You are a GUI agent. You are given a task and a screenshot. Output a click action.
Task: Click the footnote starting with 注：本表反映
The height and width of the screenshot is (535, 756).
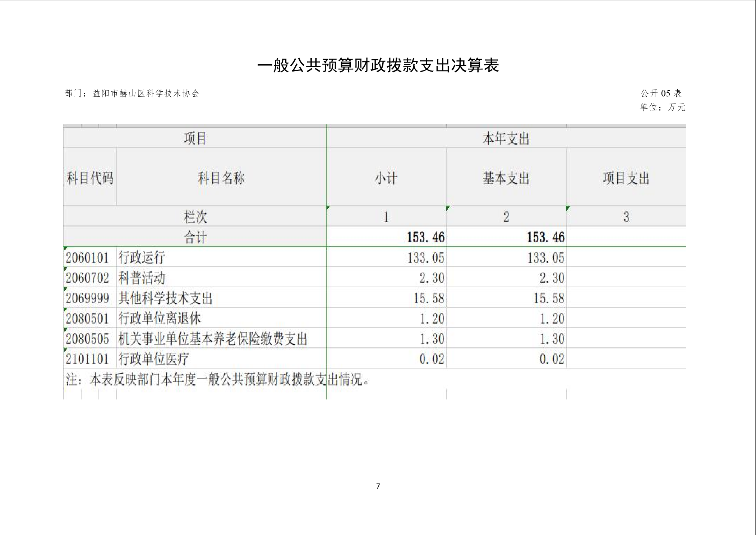point(217,379)
